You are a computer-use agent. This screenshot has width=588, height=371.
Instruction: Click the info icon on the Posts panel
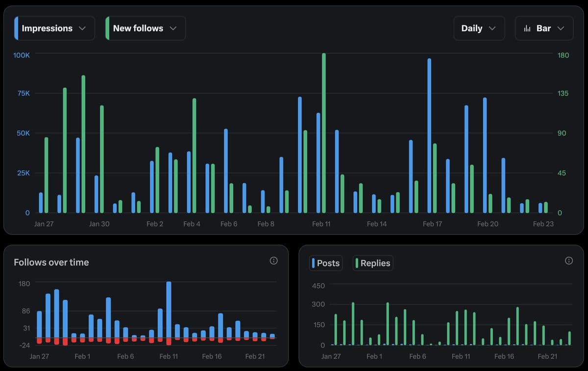[569, 260]
